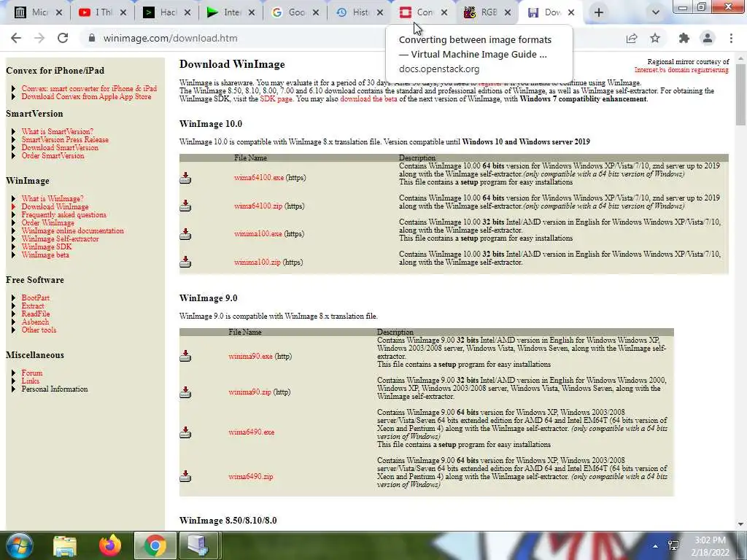Image resolution: width=747 pixels, height=560 pixels.
Task: Open the wima6490.zip download link
Action: 251,476
